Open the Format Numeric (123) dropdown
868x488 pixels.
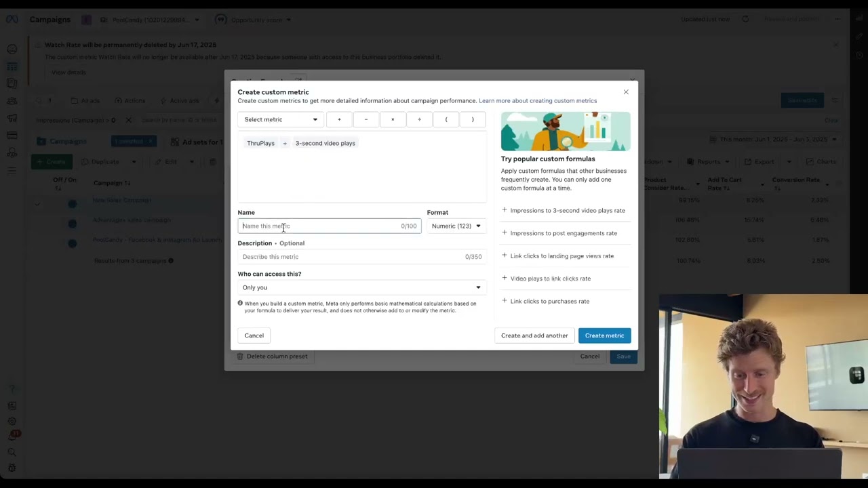456,226
